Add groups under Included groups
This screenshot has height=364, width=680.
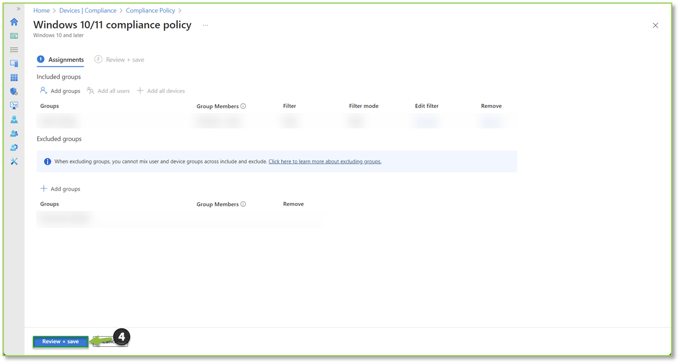(60, 91)
